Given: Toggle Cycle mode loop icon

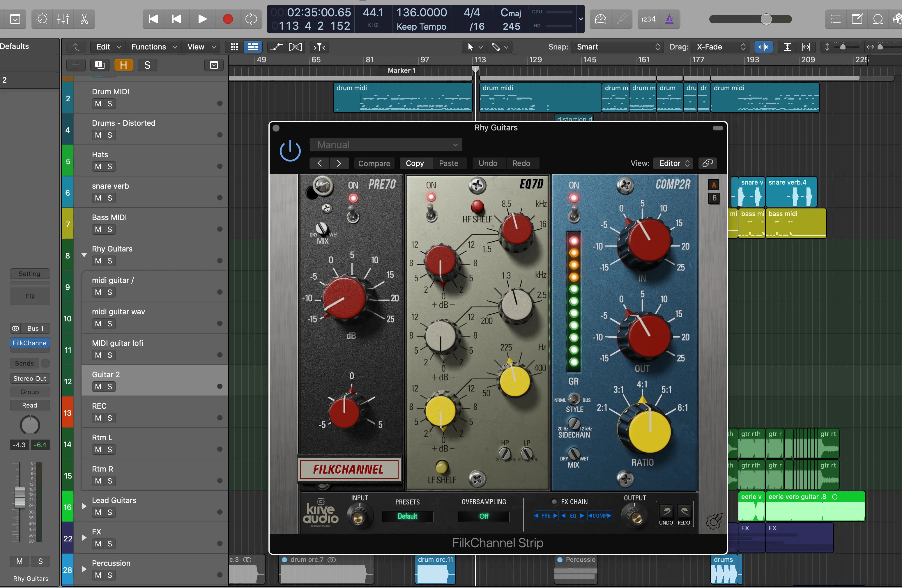Looking at the screenshot, I should (251, 19).
